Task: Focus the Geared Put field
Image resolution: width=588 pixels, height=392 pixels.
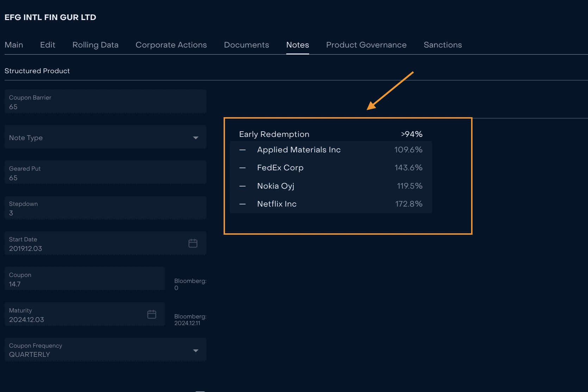Action: 105,172
